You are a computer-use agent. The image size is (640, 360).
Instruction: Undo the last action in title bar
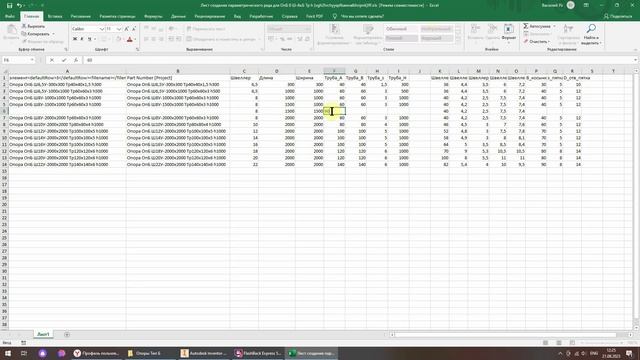[x=19, y=5]
